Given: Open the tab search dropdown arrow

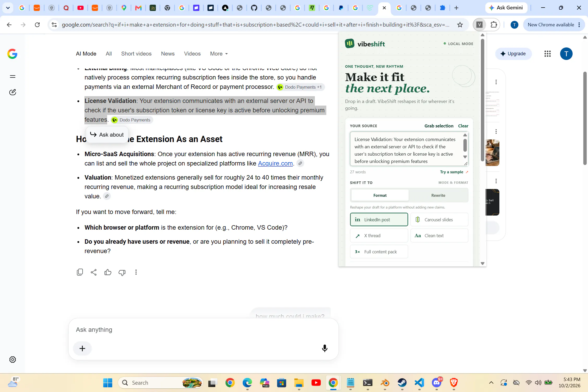Looking at the screenshot, I should click(8, 8).
